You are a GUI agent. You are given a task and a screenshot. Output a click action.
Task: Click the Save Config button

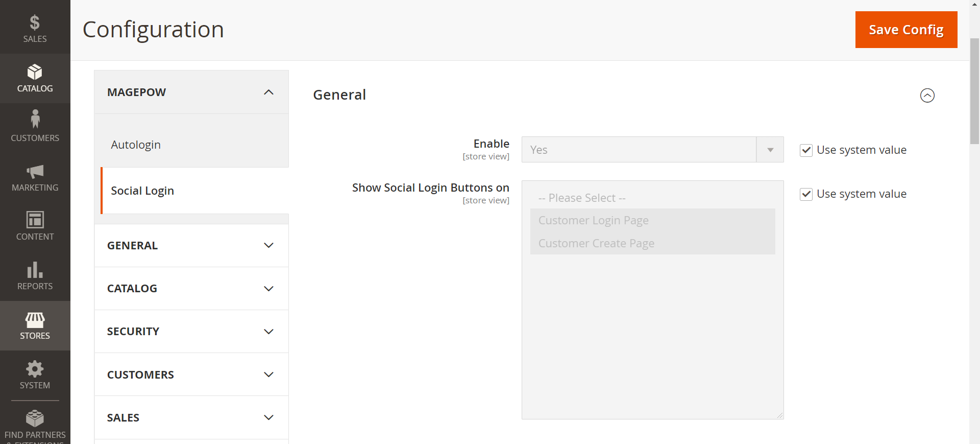pyautogui.click(x=906, y=30)
